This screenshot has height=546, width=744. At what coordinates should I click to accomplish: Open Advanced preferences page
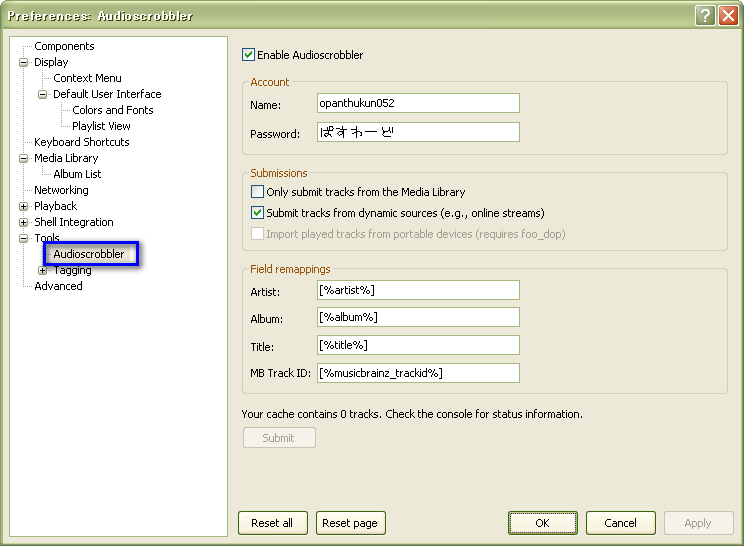pyautogui.click(x=58, y=286)
